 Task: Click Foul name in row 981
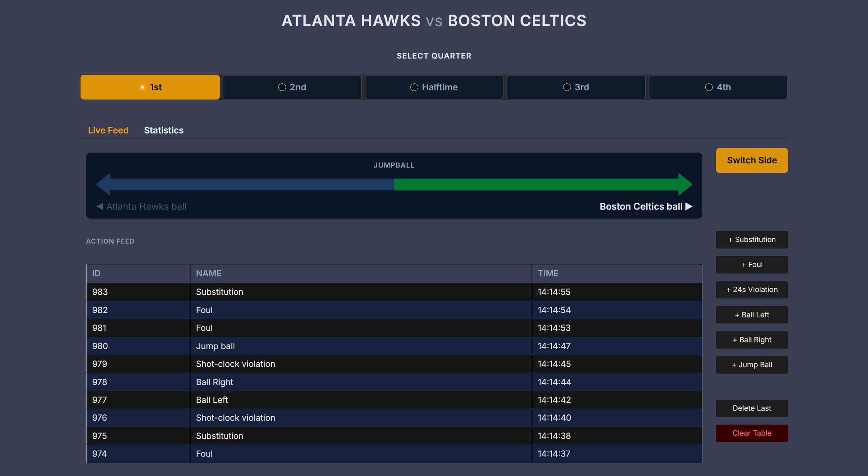click(204, 328)
